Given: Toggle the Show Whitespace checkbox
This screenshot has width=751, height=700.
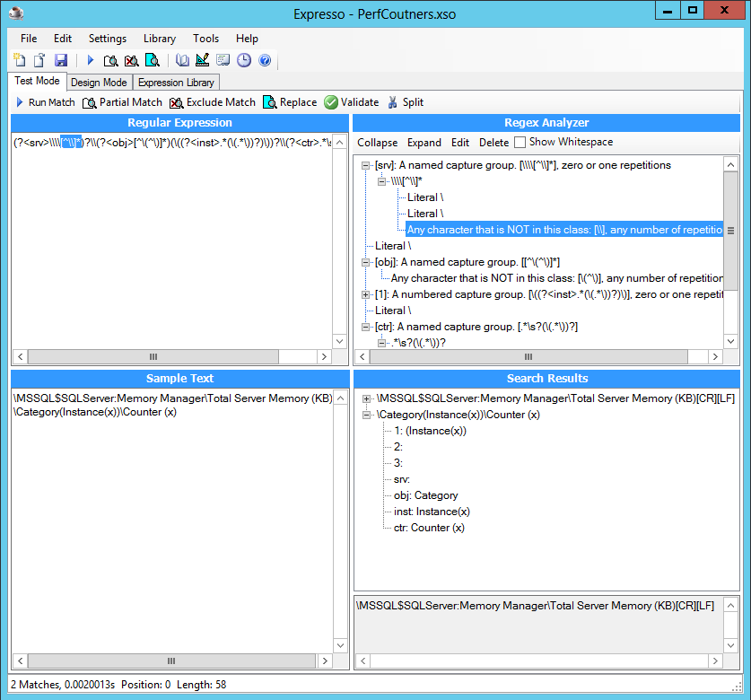Looking at the screenshot, I should pyautogui.click(x=520, y=143).
